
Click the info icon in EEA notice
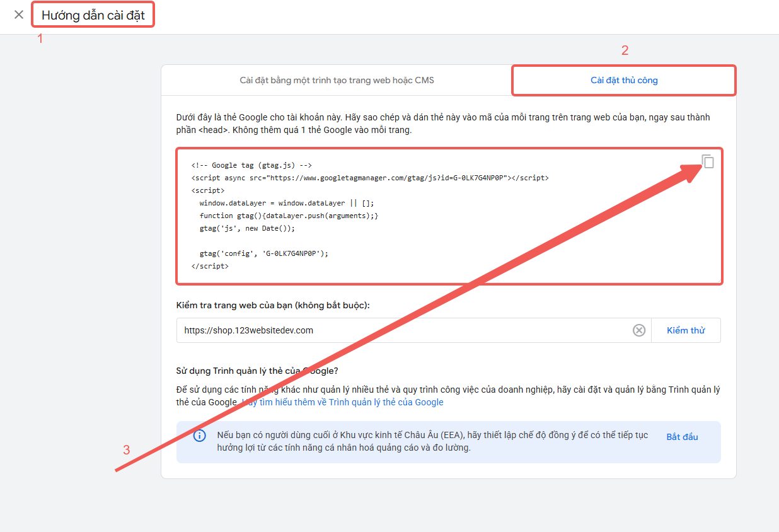click(199, 436)
